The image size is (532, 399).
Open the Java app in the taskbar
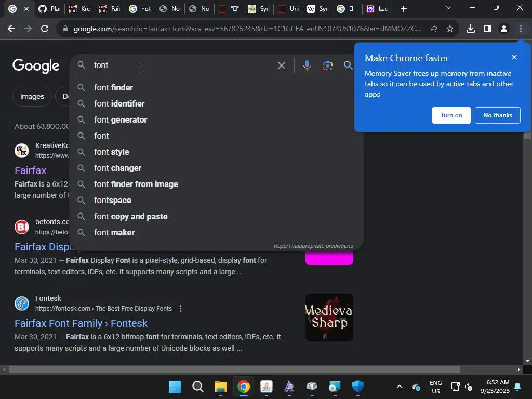[x=267, y=387]
